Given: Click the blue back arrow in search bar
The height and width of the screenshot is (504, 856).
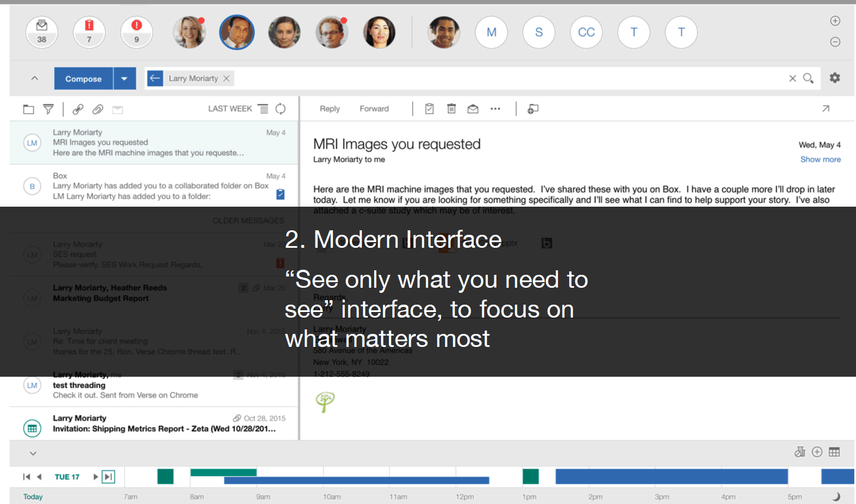Looking at the screenshot, I should 155,78.
